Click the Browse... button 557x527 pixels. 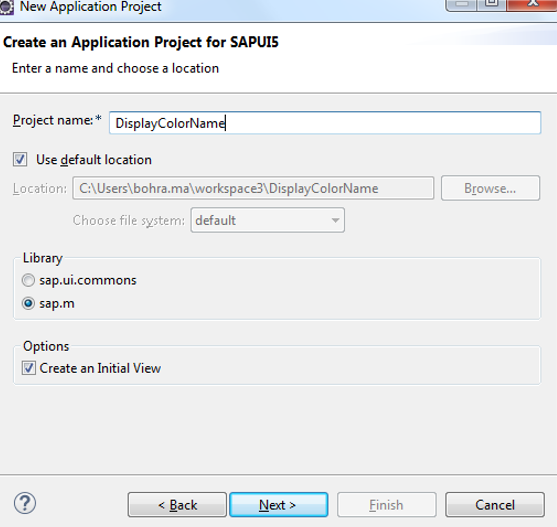point(491,188)
